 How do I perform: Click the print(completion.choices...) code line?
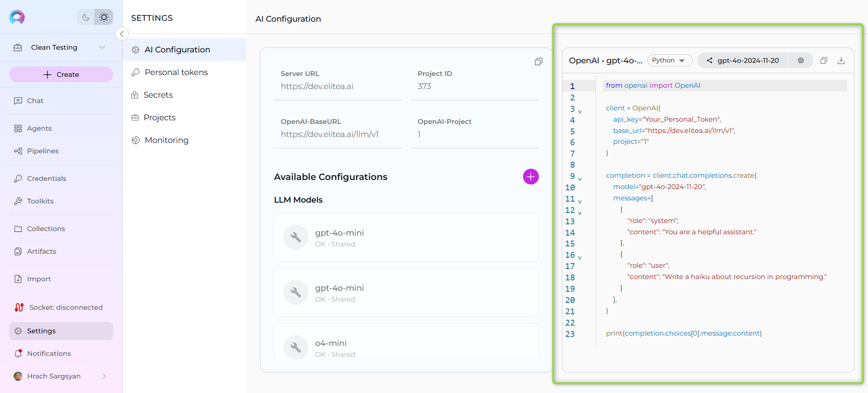[684, 333]
